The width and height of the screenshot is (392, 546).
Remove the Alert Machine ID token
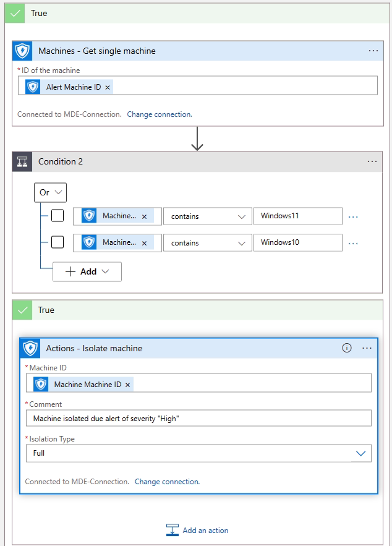[x=108, y=88]
